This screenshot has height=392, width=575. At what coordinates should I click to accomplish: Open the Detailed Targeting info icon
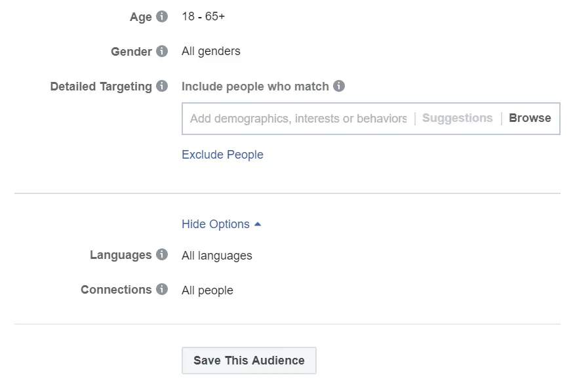pos(162,86)
